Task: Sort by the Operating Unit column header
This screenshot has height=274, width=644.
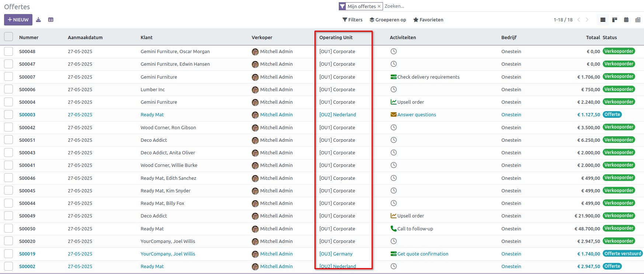Action: [x=336, y=38]
